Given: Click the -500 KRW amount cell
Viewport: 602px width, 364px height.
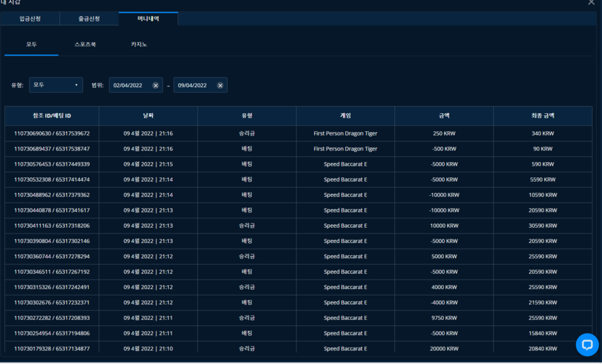Looking at the screenshot, I should click(x=444, y=149).
